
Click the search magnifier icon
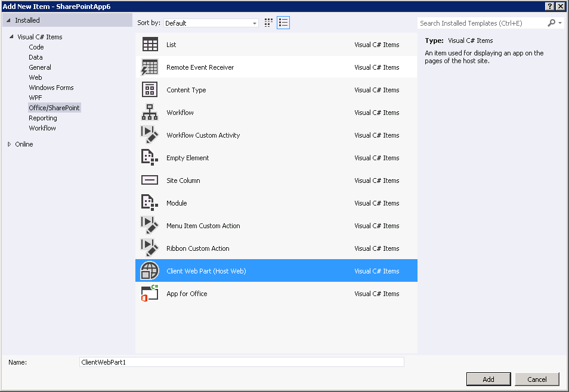click(x=551, y=23)
